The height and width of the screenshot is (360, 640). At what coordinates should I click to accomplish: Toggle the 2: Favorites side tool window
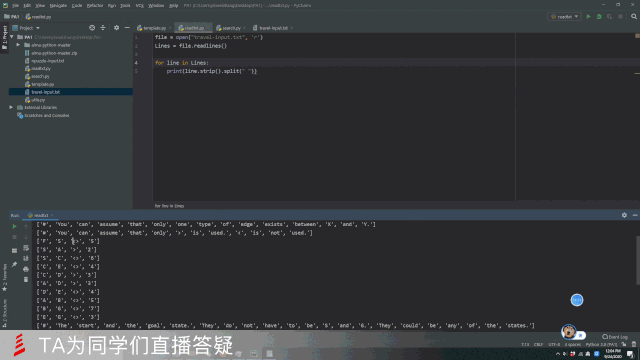pyautogui.click(x=4, y=278)
